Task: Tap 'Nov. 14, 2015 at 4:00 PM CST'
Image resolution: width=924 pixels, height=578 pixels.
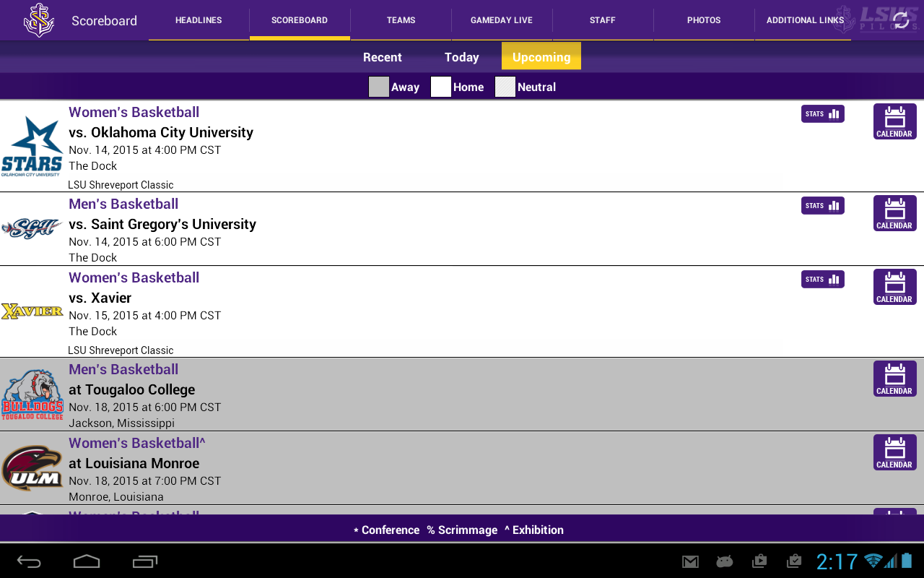Action: coord(145,150)
